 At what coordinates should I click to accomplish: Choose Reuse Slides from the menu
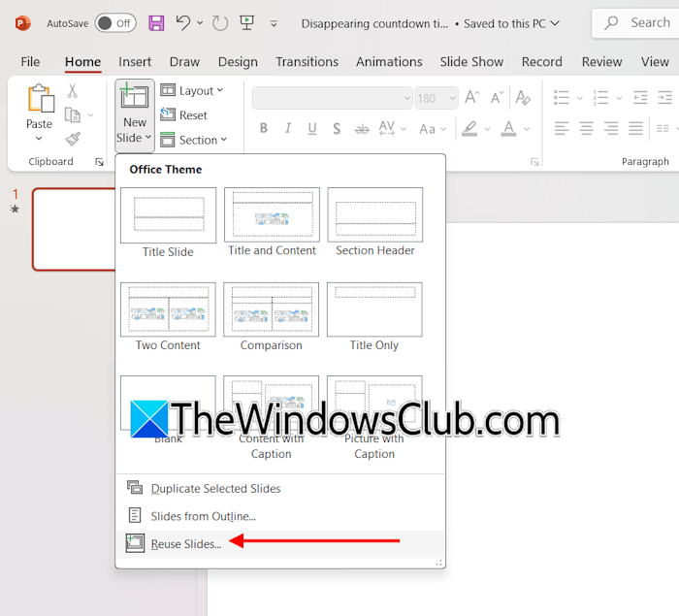pyautogui.click(x=185, y=543)
